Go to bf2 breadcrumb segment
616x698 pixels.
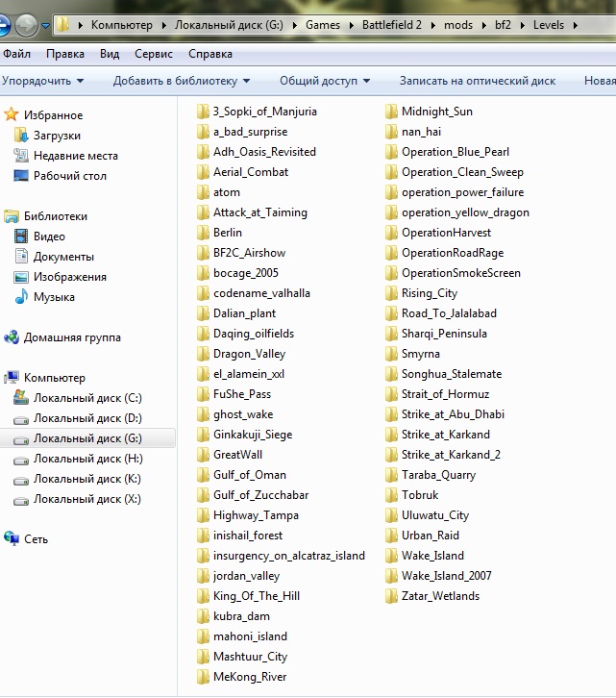coord(503,25)
